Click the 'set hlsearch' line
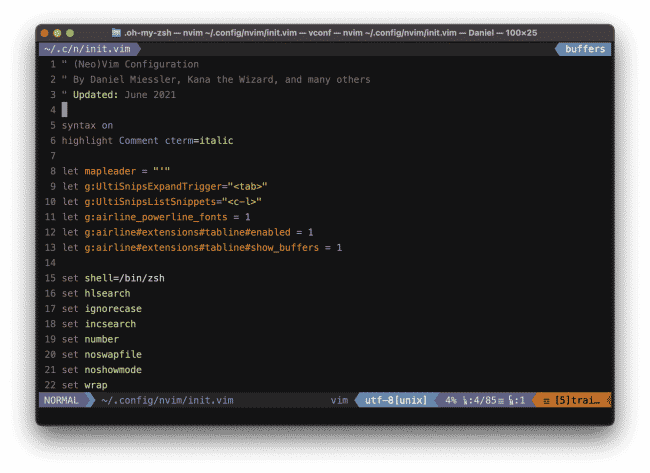This screenshot has width=650, height=473. point(96,294)
